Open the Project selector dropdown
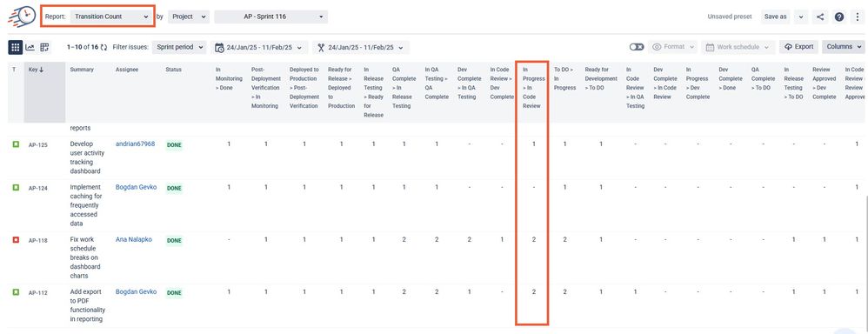Image resolution: width=868 pixels, height=334 pixels. (188, 17)
